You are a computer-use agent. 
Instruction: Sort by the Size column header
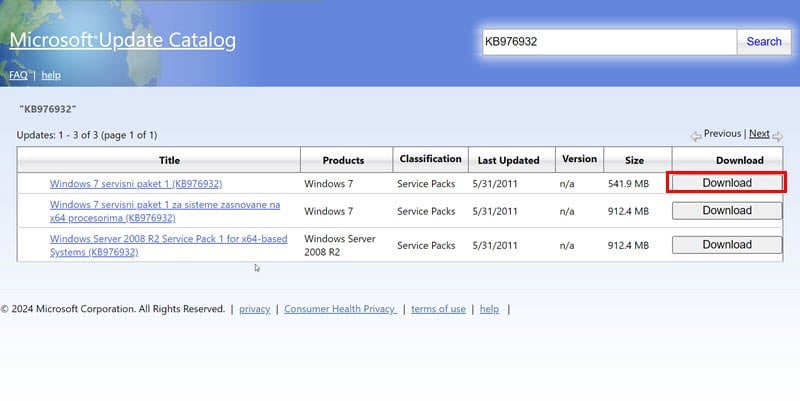coord(638,160)
